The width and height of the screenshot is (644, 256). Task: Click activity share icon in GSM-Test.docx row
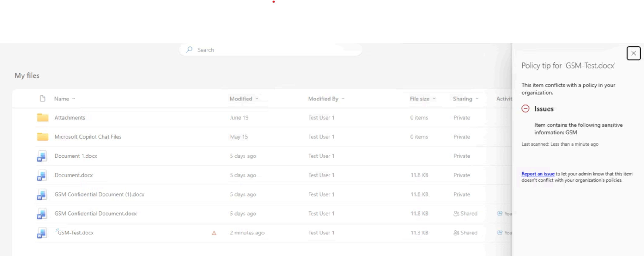pyautogui.click(x=500, y=233)
